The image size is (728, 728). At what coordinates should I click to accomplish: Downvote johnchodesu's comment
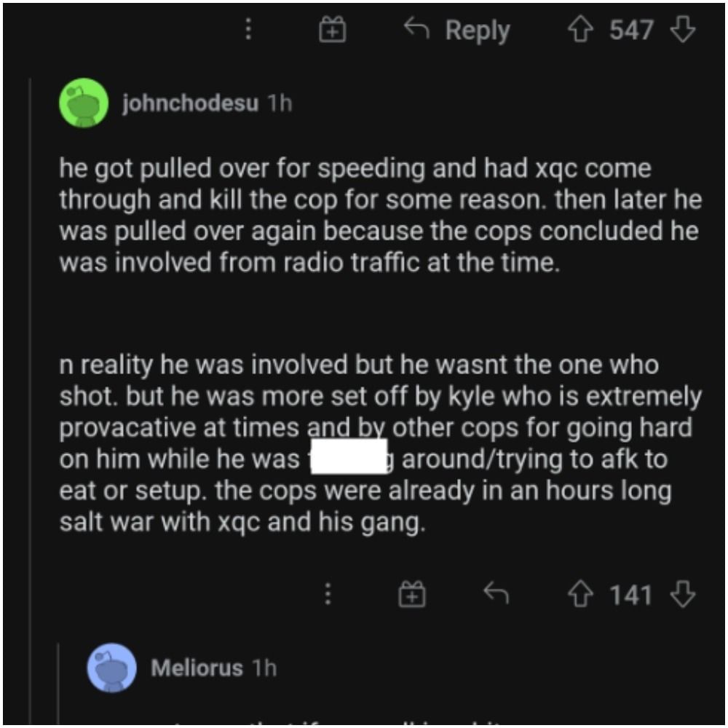[x=681, y=595]
